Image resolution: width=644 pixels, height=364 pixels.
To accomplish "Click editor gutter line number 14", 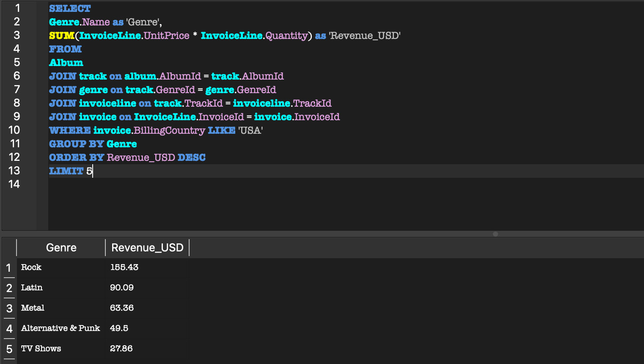I will pyautogui.click(x=14, y=185).
